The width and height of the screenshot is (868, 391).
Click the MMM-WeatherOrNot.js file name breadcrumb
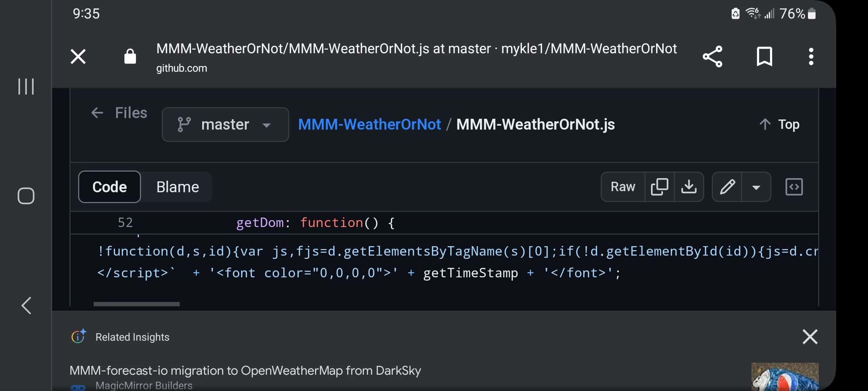point(535,125)
